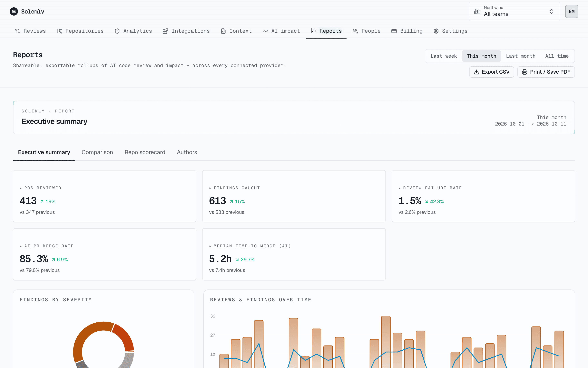Select the Last month range

click(521, 56)
